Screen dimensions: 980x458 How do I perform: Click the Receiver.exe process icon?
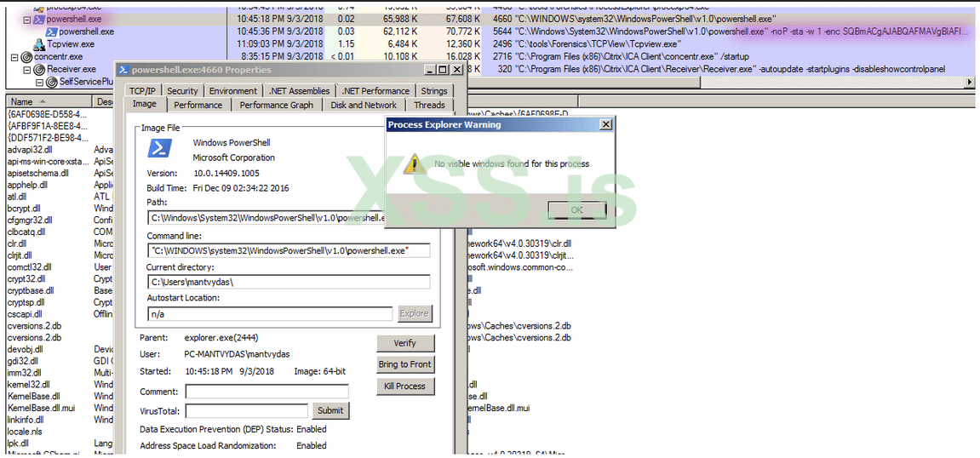pos(41,69)
